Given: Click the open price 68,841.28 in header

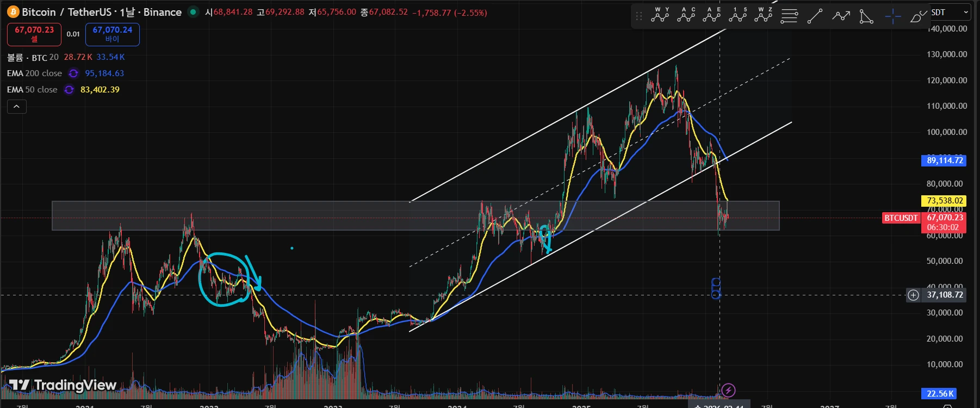Looking at the screenshot, I should click(233, 12).
